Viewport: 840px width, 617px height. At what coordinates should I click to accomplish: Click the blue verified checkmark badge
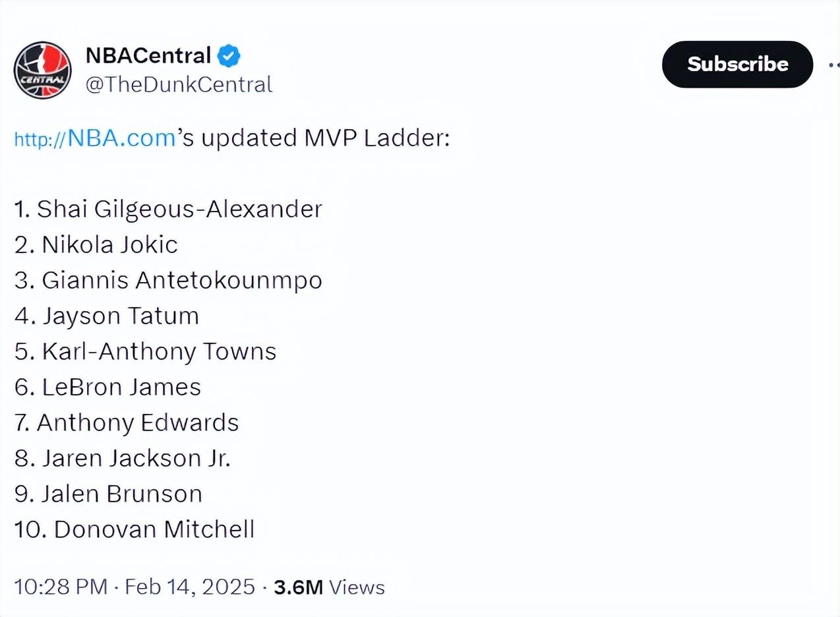(x=229, y=56)
